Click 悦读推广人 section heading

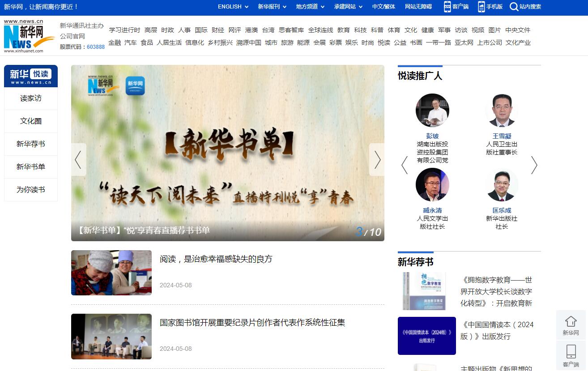[x=420, y=76]
